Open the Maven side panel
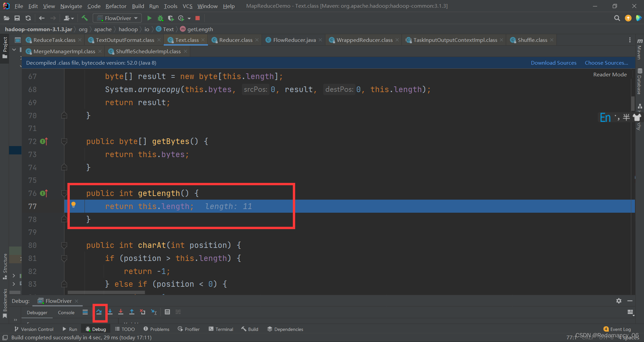This screenshot has height=342, width=644. click(640, 49)
